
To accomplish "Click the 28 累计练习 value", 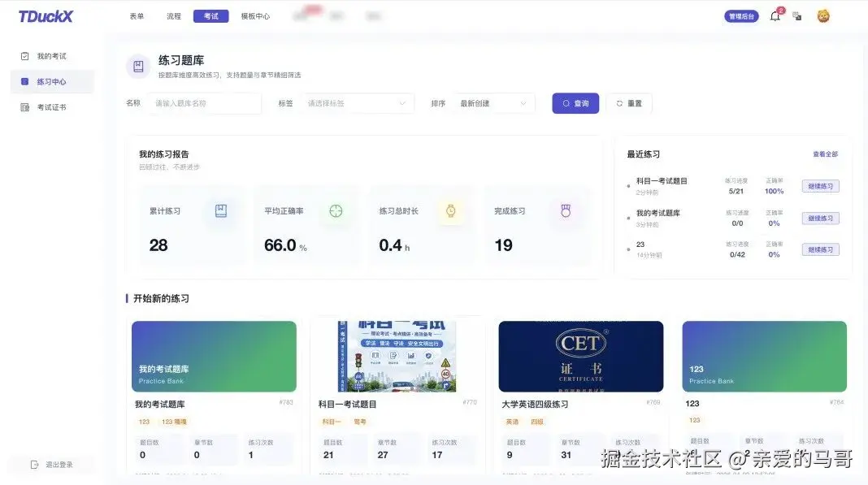I will (x=158, y=245).
